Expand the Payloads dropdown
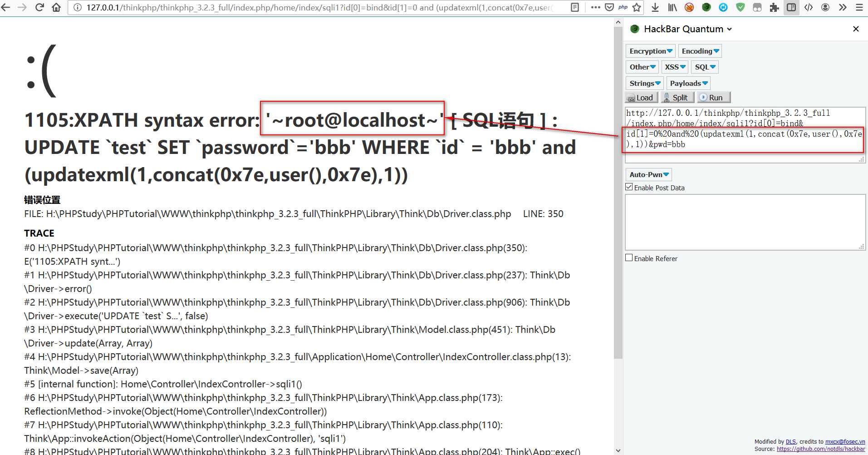 pyautogui.click(x=688, y=83)
